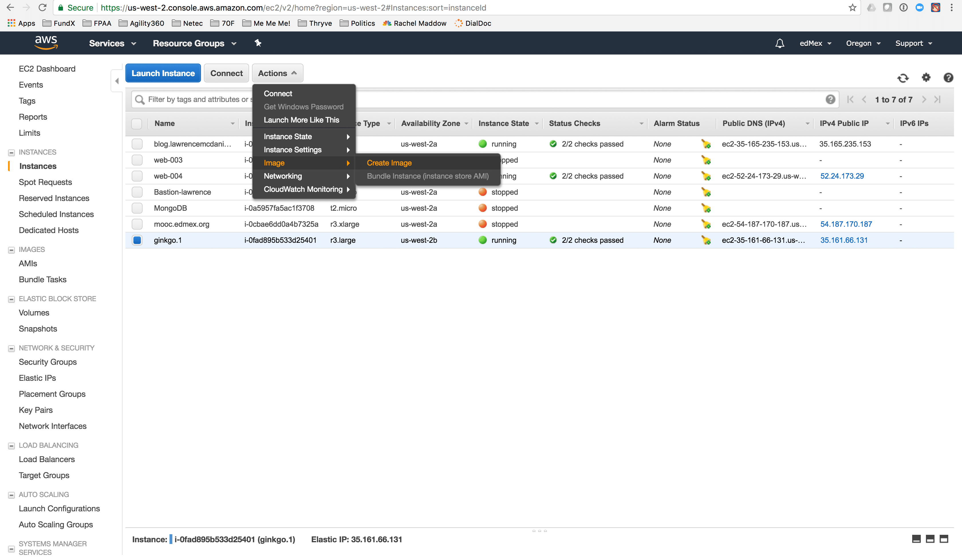962x560 pixels.
Task: Open the Oregon region dropdown
Action: tap(863, 44)
